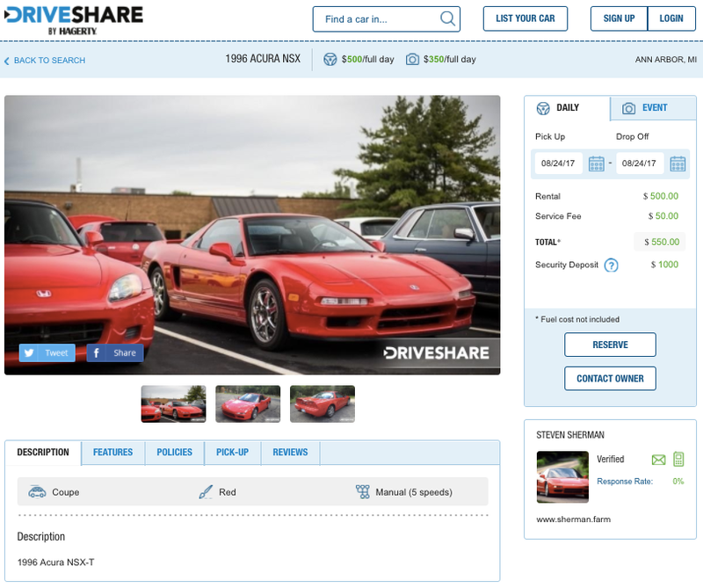Click the main NSX photo
The image size is (703, 588).
click(x=252, y=235)
